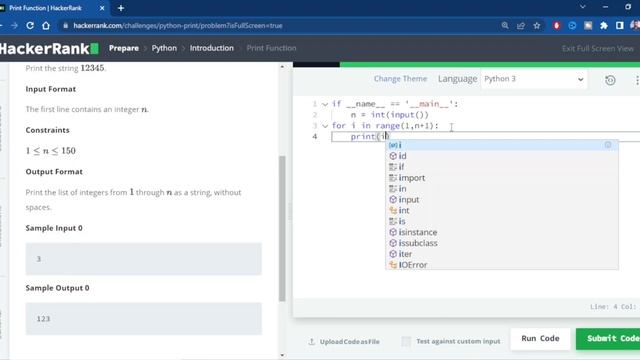The width and height of the screenshot is (640, 360).
Task: Click the forward navigation arrow
Action: (x=14, y=25)
